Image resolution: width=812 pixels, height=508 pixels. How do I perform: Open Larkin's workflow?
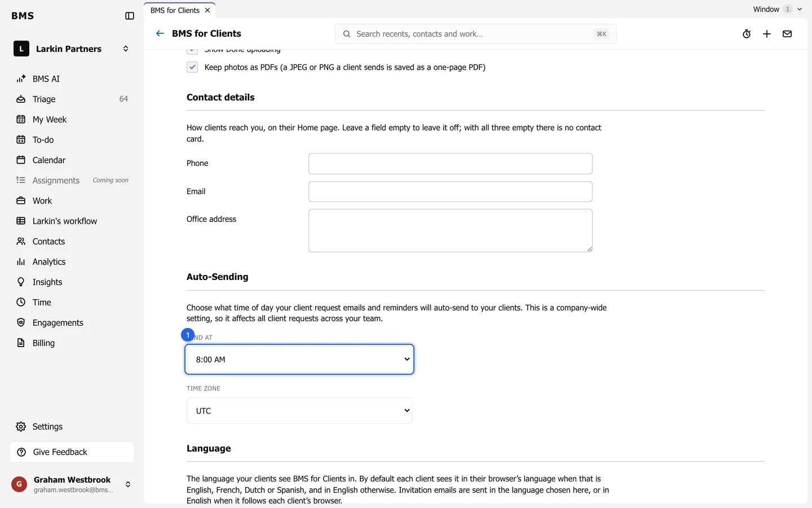(x=72, y=221)
